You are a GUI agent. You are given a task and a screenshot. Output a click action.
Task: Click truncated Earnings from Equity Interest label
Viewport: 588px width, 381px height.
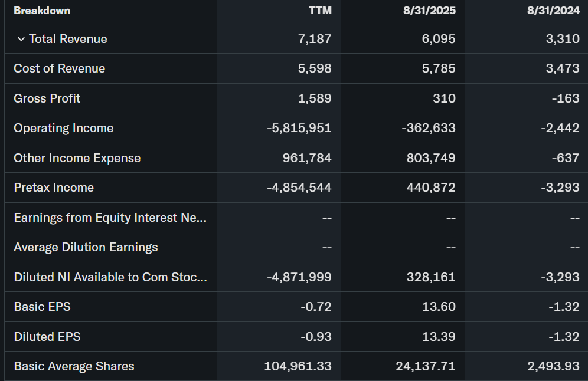pyautogui.click(x=110, y=218)
